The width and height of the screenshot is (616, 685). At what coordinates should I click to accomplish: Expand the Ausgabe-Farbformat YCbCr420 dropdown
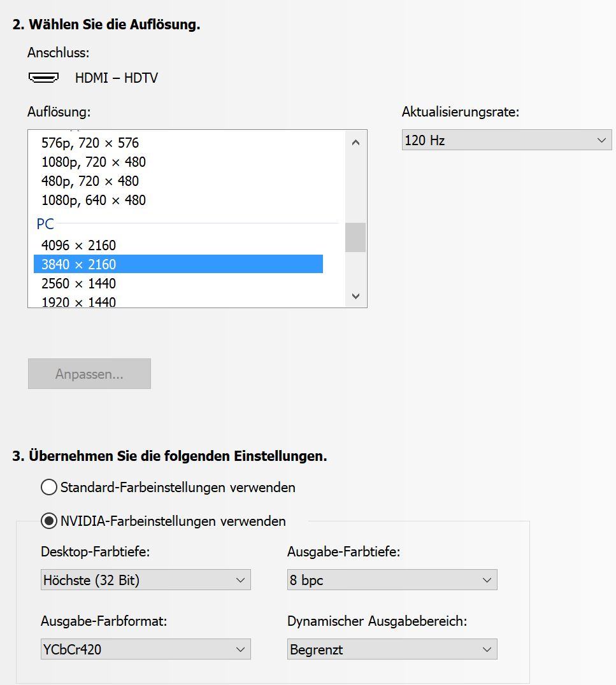point(146,649)
